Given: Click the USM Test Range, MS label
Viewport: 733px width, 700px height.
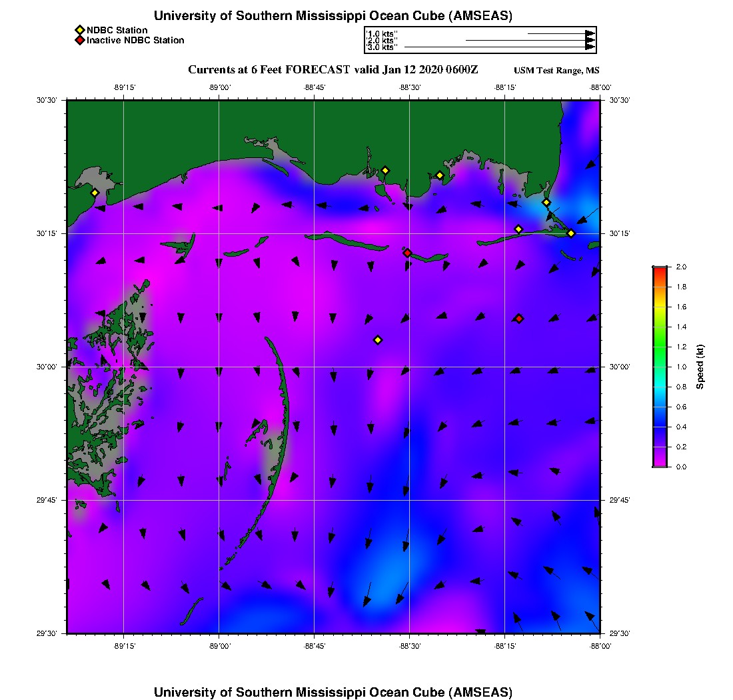Looking at the screenshot, I should (x=556, y=71).
